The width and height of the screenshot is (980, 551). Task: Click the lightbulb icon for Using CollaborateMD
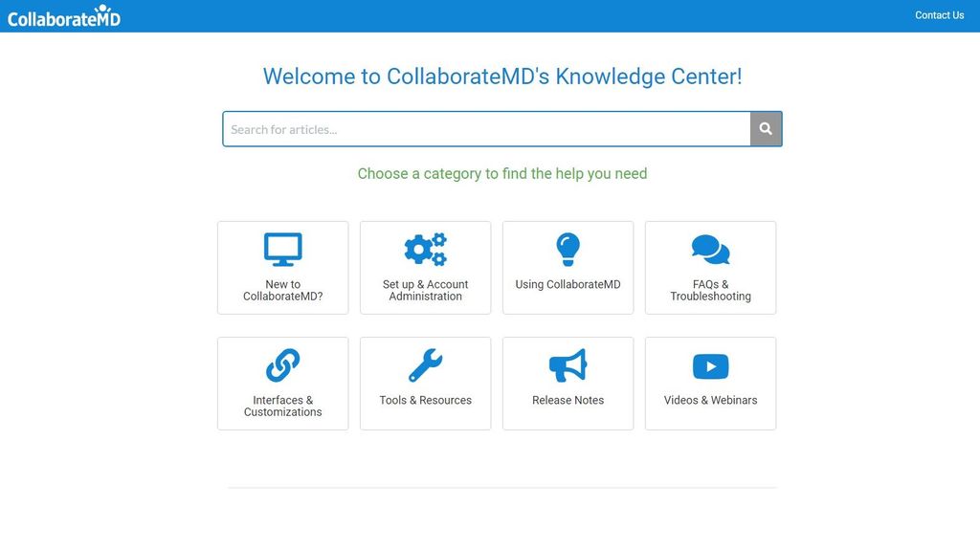(x=568, y=250)
